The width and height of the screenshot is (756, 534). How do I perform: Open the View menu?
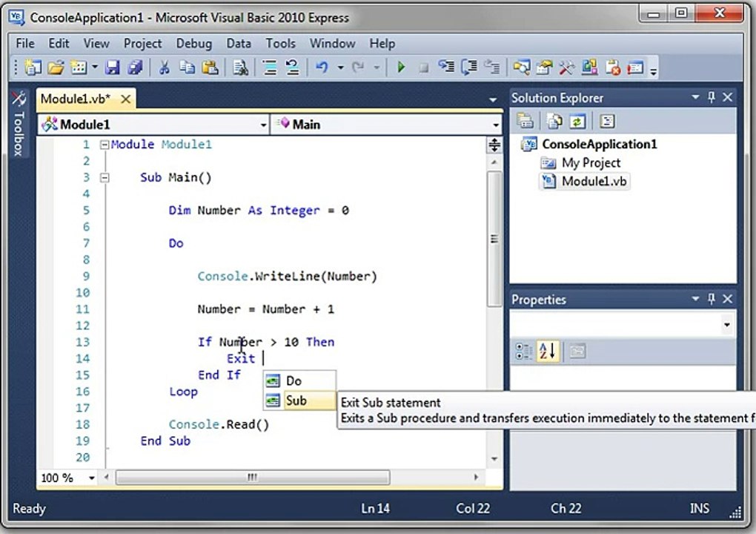(x=96, y=44)
